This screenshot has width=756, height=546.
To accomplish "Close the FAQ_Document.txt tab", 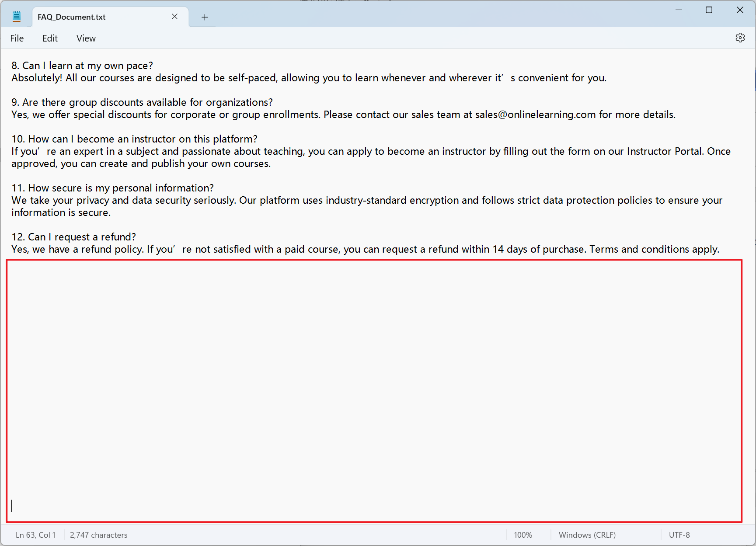I will click(174, 17).
